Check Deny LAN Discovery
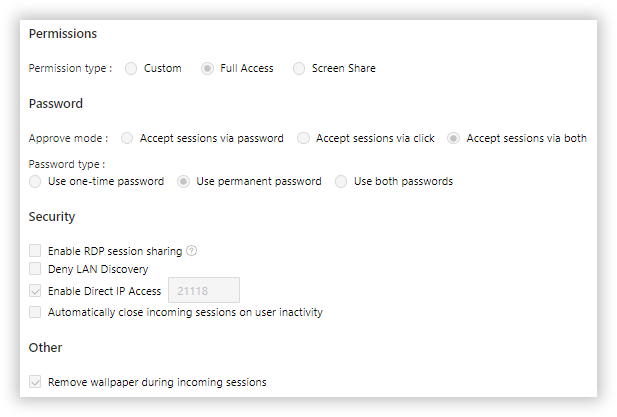Image resolution: width=617 pixels, height=417 pixels. coord(36,269)
